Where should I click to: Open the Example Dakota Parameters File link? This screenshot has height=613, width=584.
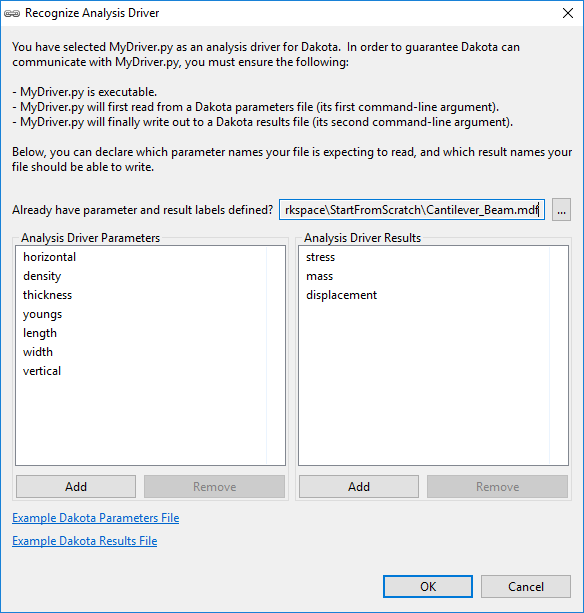point(95,518)
